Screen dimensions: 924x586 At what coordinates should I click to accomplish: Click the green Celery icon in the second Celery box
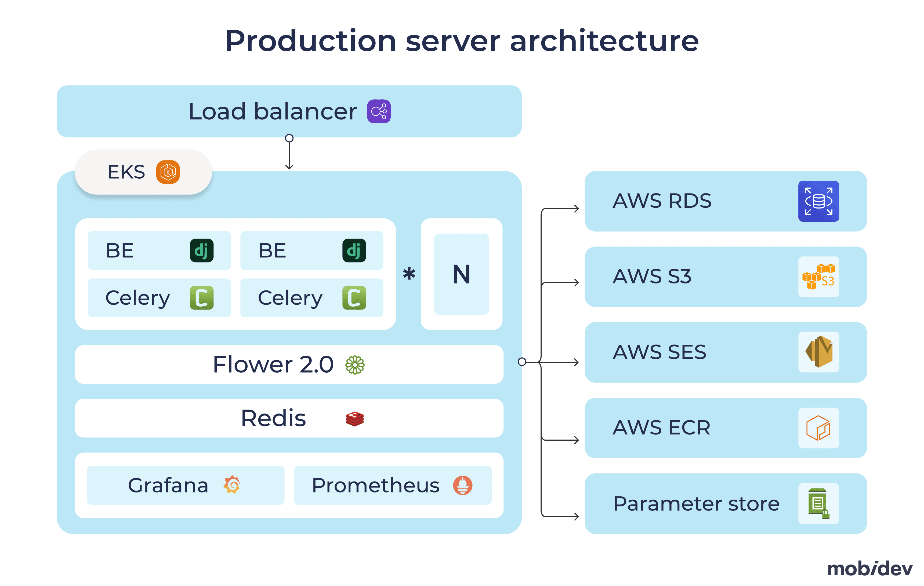(x=354, y=298)
